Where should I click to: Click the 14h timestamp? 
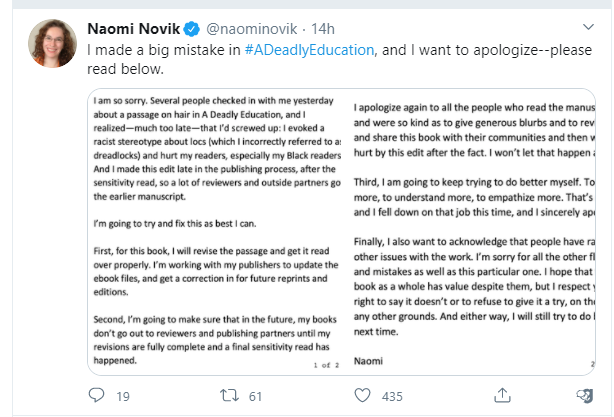(x=323, y=29)
